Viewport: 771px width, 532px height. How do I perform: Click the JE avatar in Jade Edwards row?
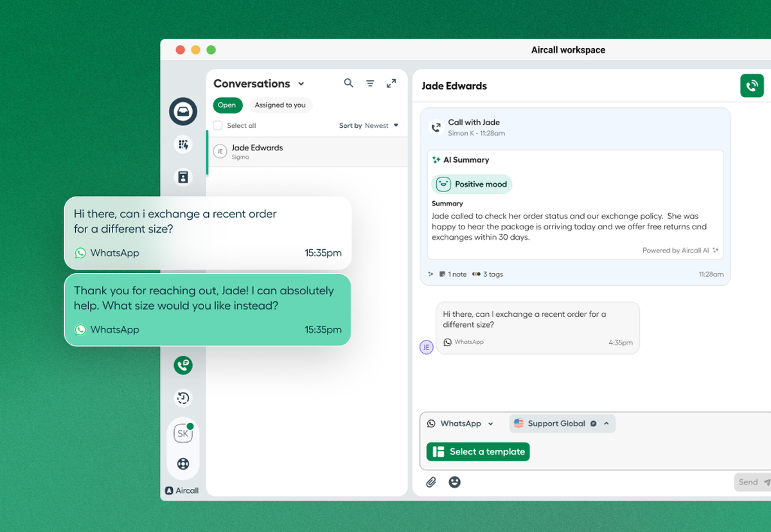click(x=220, y=152)
